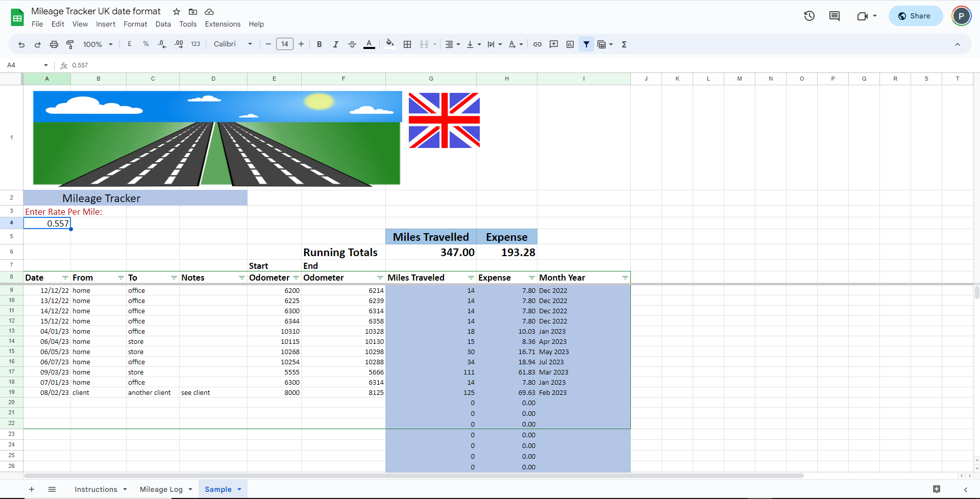
Task: Click the paint format icon
Action: (x=70, y=44)
